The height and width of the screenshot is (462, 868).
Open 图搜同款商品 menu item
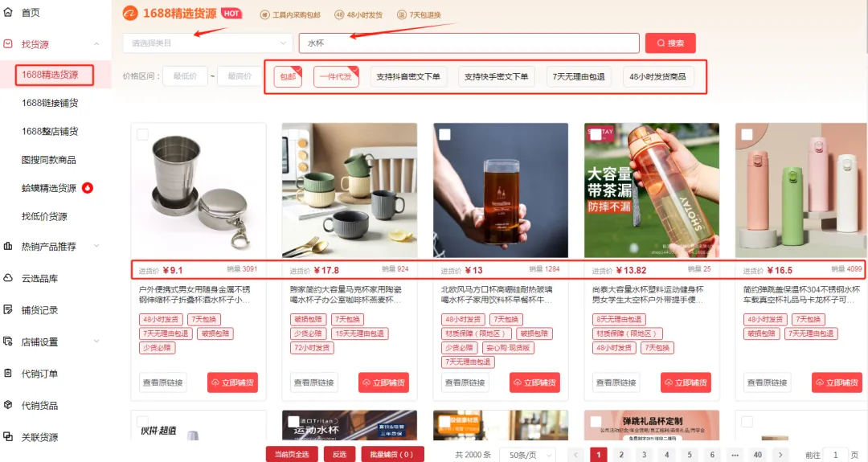49,160
